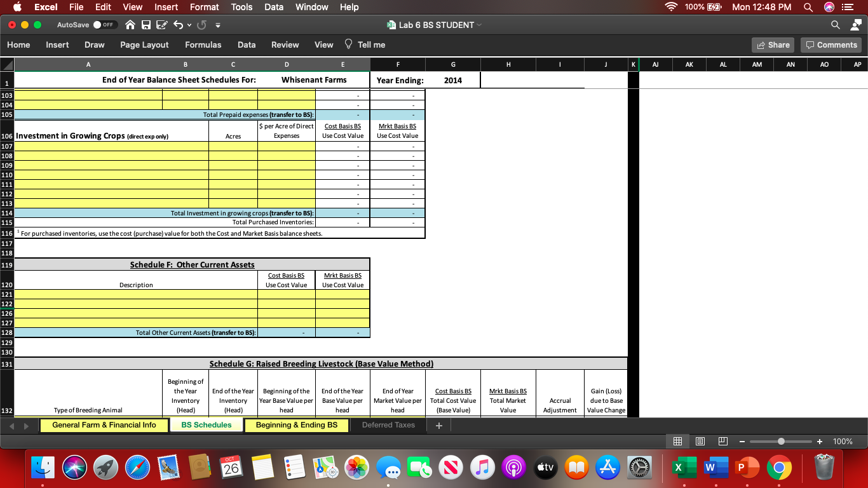Select the Beginning & Ending BS sheet tab
The image size is (868, 488).
pyautogui.click(x=296, y=424)
